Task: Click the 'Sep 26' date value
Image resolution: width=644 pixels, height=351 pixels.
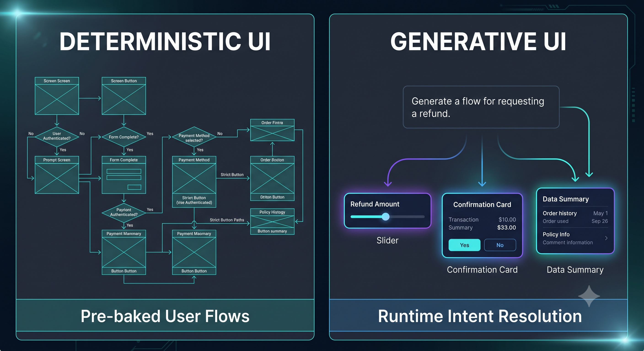Action: point(599,221)
